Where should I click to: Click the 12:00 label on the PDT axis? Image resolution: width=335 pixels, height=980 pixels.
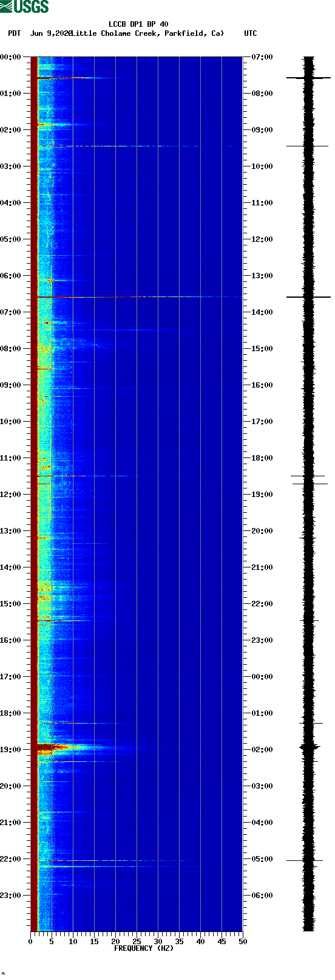click(11, 495)
